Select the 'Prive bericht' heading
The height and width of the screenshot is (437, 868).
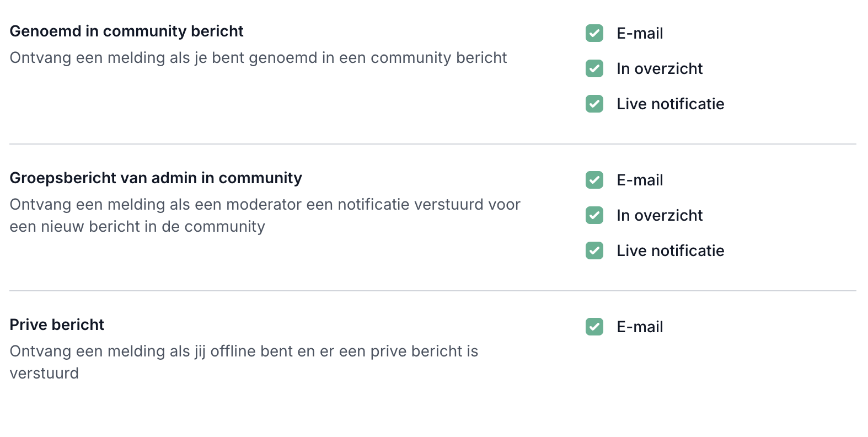coord(57,325)
